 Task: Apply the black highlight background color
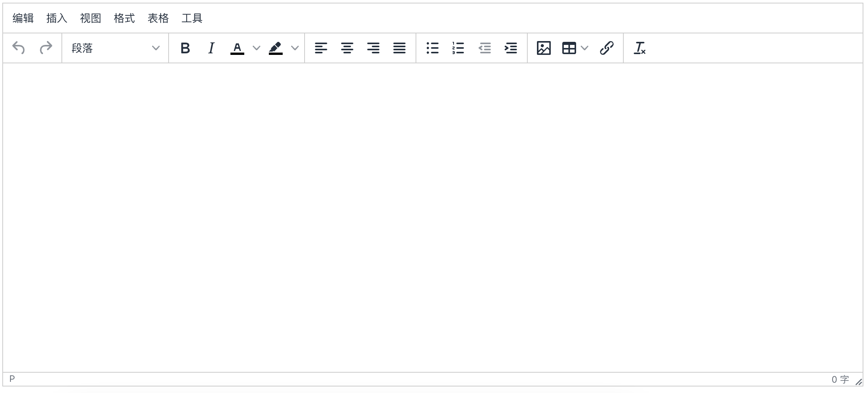point(276,48)
